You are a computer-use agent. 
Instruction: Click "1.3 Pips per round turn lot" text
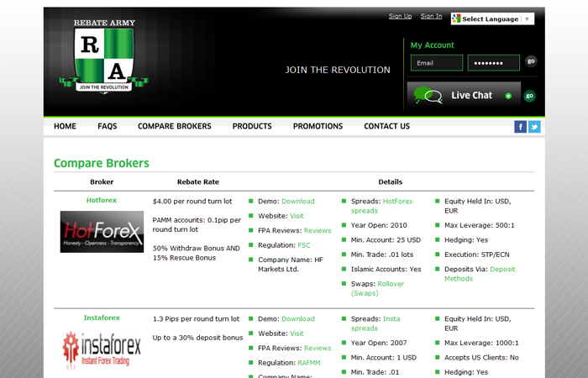coord(196,319)
